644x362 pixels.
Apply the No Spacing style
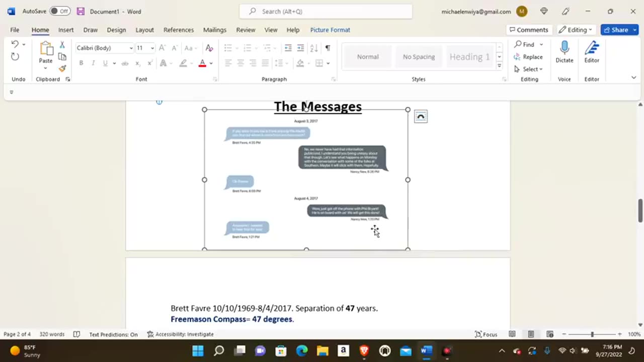click(x=419, y=57)
